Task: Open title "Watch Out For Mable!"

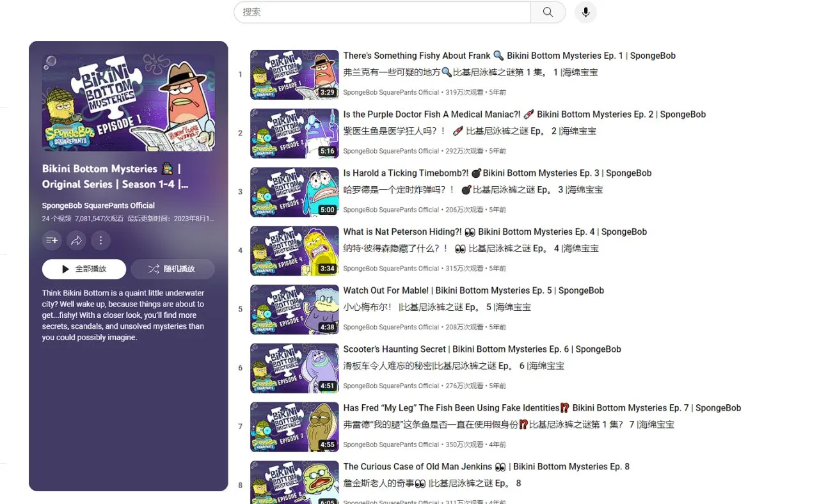Action: [473, 291]
